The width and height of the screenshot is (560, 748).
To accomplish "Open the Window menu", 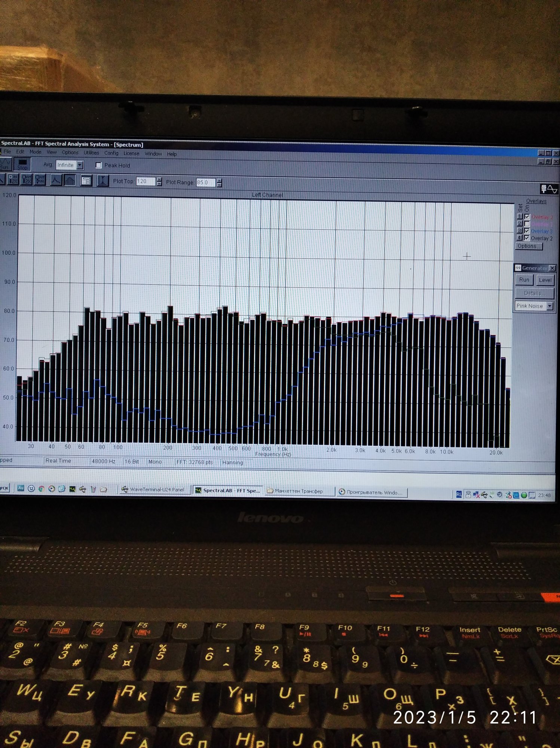I will click(x=153, y=154).
